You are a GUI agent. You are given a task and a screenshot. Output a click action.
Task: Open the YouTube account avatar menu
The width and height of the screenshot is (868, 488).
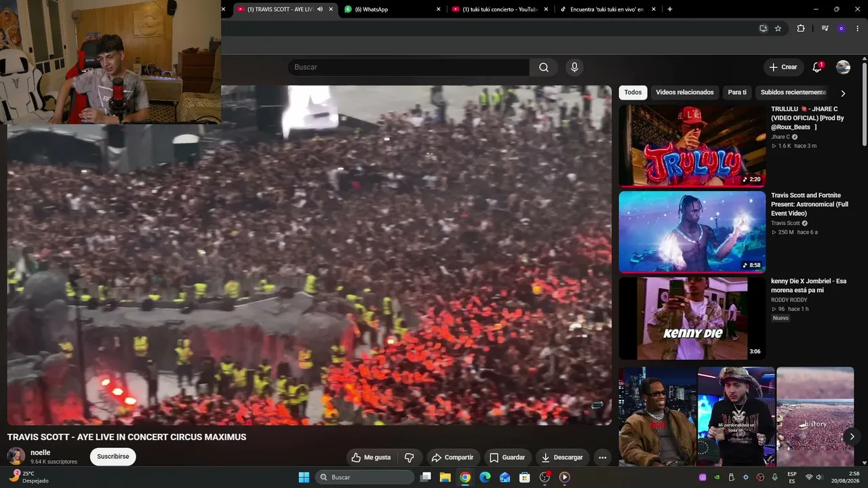point(843,67)
